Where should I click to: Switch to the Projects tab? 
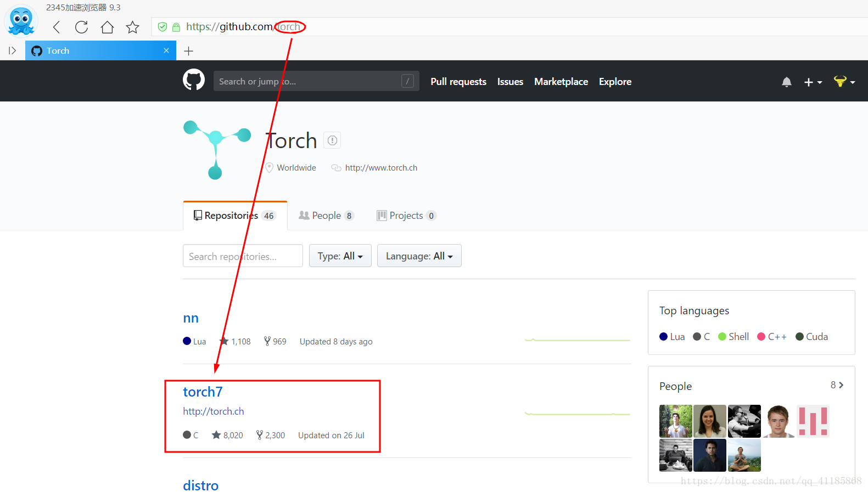pyautogui.click(x=406, y=216)
